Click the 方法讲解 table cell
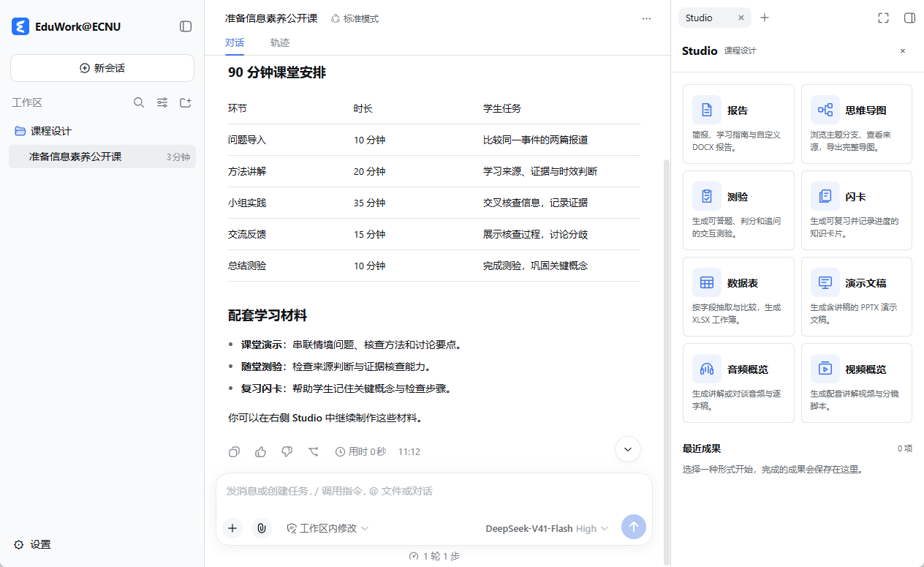This screenshot has width=924, height=567. (x=247, y=171)
